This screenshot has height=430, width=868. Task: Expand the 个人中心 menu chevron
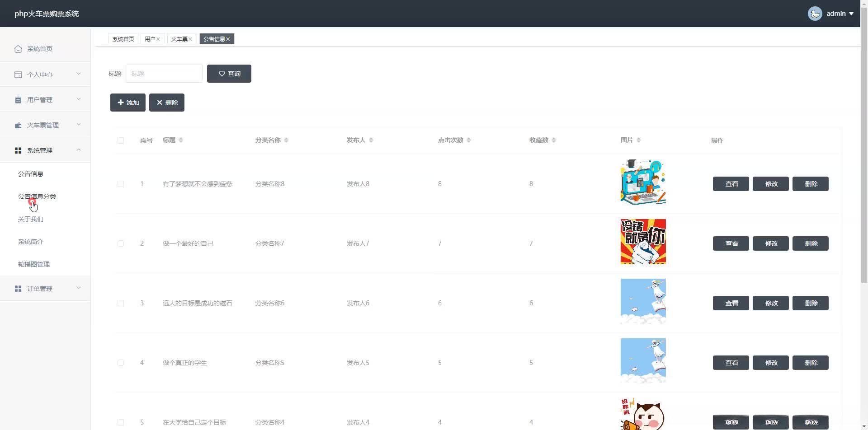click(x=78, y=74)
